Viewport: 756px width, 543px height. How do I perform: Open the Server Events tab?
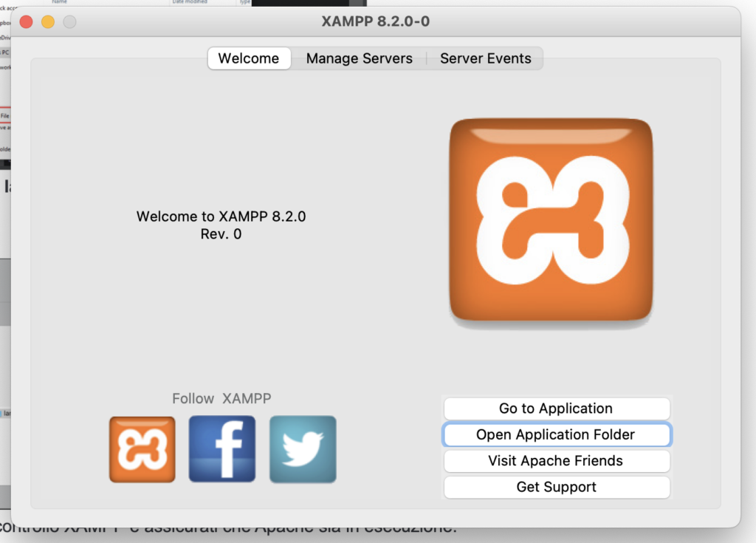tap(485, 58)
